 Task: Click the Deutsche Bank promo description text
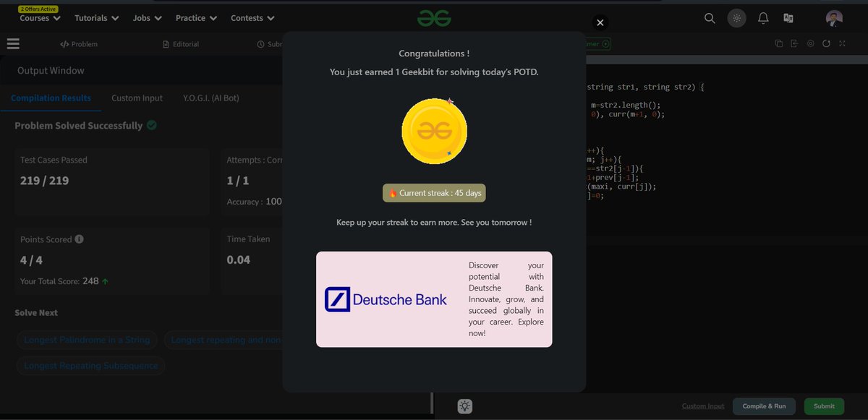pyautogui.click(x=506, y=299)
